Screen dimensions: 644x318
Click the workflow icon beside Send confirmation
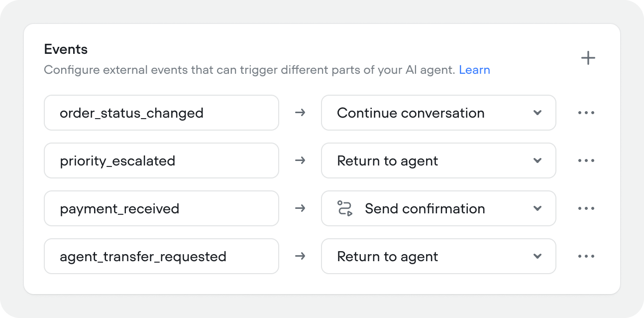pos(344,208)
